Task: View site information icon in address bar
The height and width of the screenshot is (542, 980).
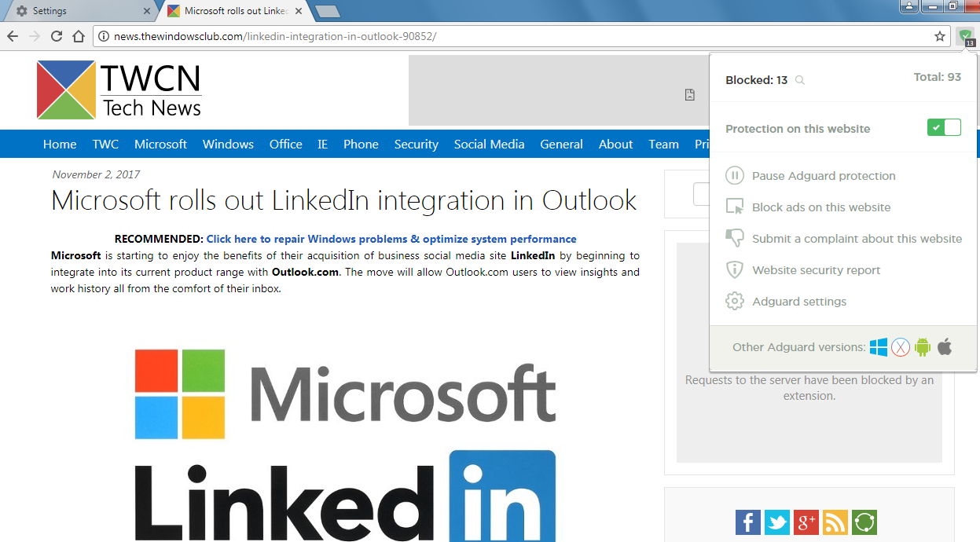Action: [104, 36]
